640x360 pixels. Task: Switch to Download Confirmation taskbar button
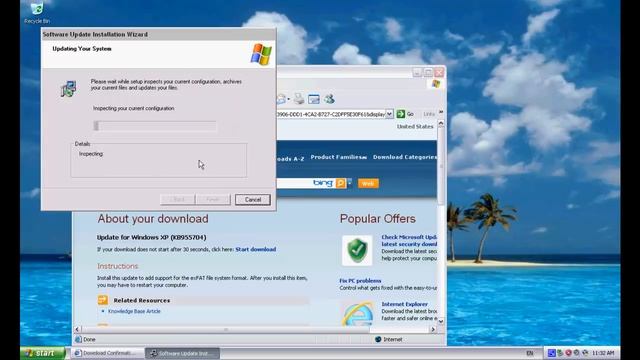108,353
